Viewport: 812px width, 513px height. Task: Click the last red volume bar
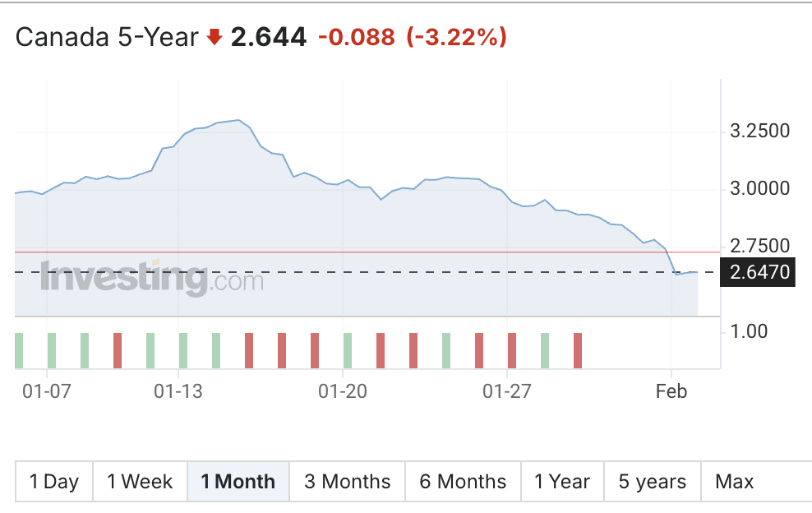tap(578, 350)
